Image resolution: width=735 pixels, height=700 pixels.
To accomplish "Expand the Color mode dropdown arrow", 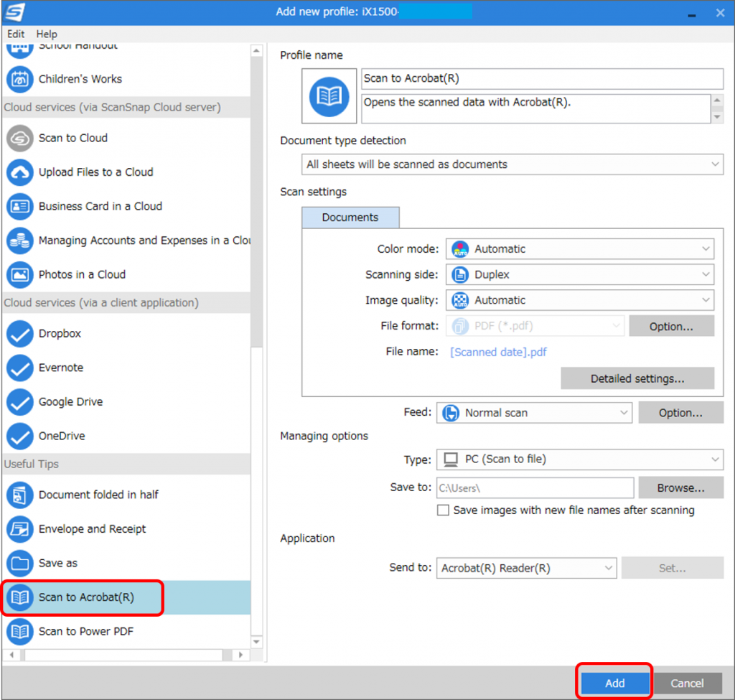I will [x=706, y=249].
